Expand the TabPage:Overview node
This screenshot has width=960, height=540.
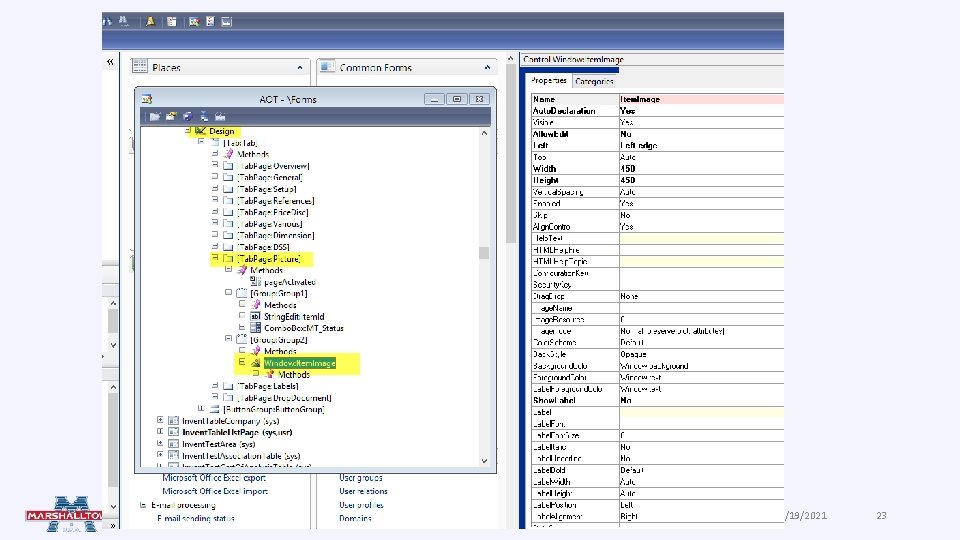(x=215, y=165)
